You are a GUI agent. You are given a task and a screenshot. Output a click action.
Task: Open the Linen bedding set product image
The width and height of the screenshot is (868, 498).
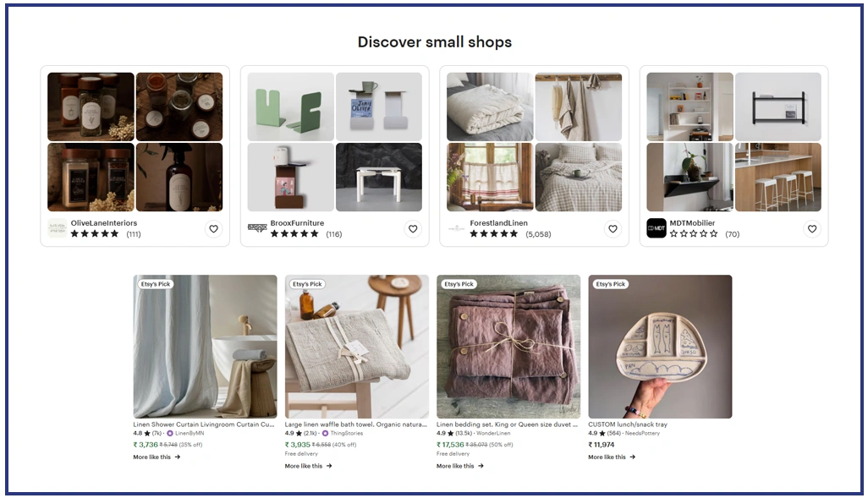click(508, 347)
